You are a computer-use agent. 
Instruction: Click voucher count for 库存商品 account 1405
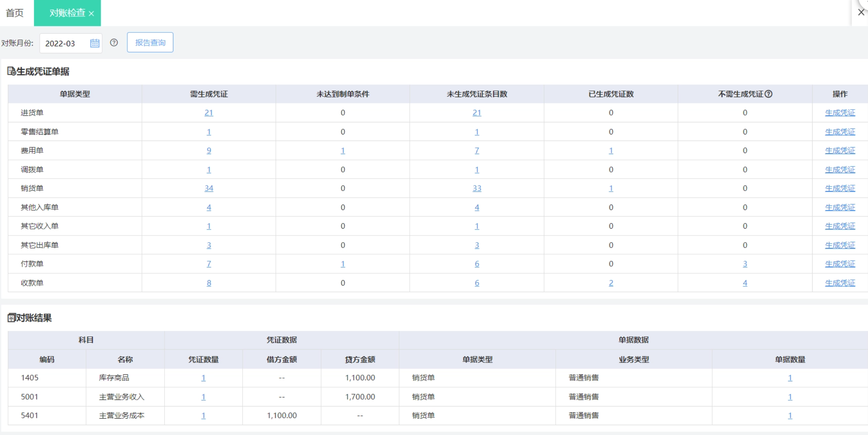(203, 378)
